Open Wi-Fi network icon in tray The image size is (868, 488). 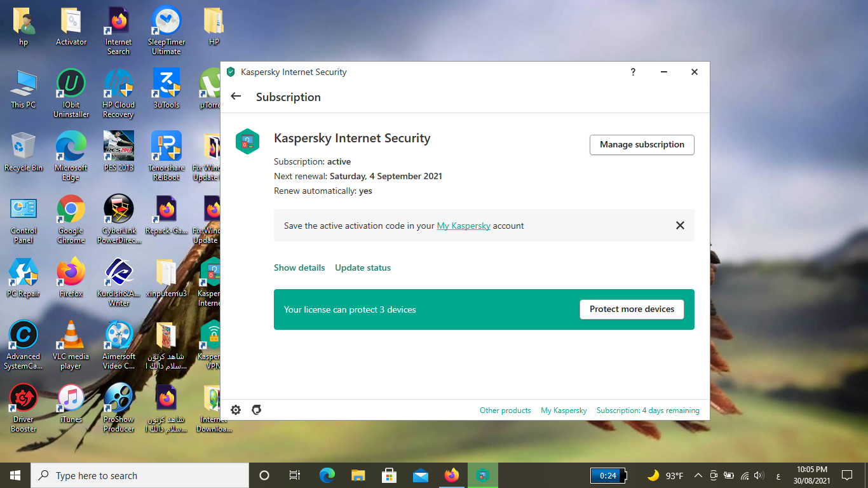coord(744,475)
